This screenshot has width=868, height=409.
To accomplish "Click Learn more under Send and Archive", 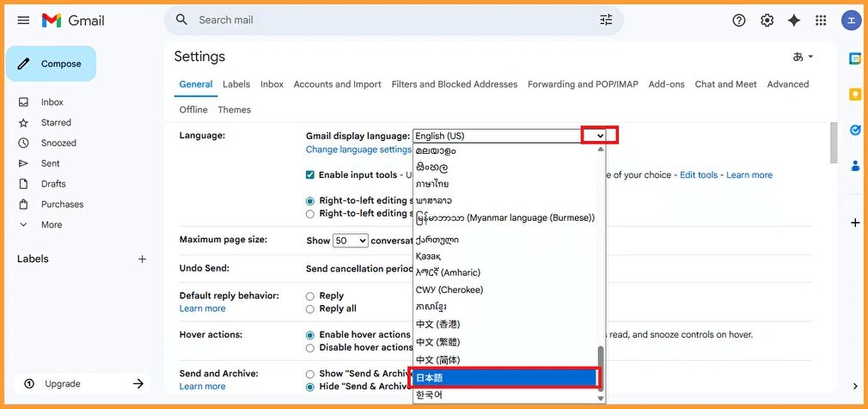I will [202, 387].
